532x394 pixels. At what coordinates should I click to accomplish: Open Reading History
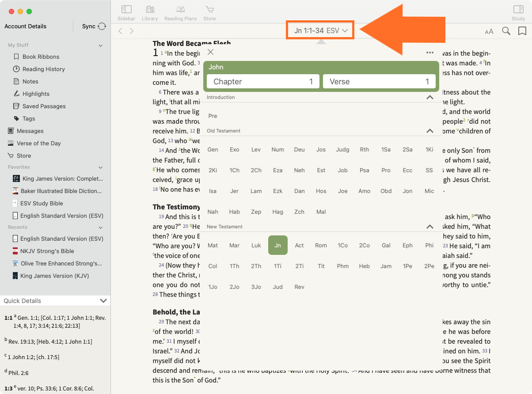click(43, 69)
